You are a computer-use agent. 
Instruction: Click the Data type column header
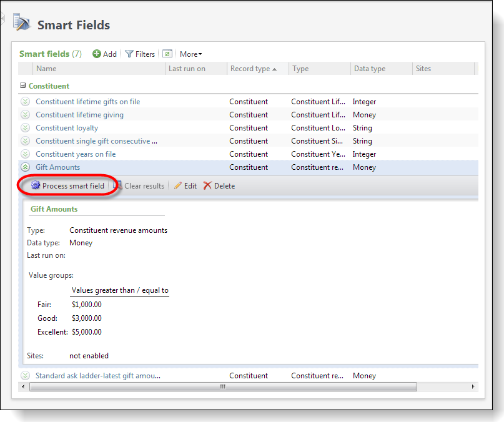pos(369,69)
